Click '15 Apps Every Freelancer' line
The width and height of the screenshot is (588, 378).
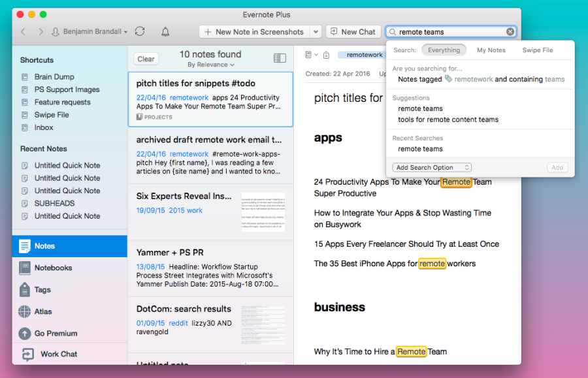point(406,244)
